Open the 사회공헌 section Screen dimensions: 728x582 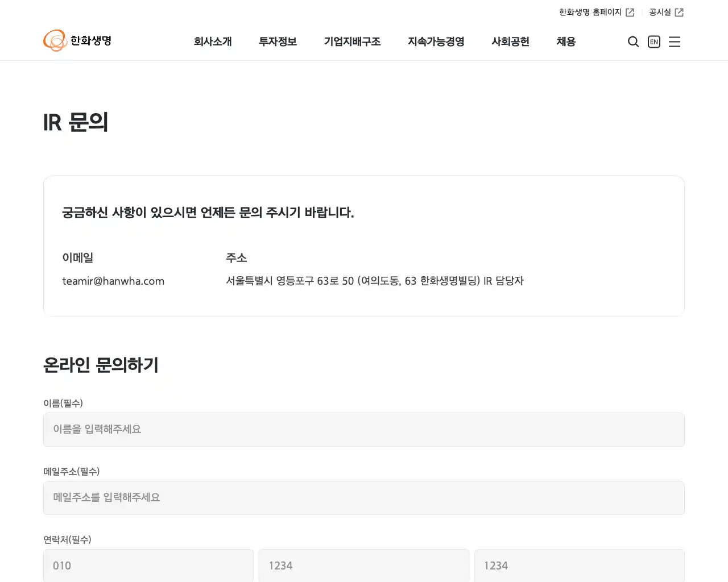click(510, 41)
